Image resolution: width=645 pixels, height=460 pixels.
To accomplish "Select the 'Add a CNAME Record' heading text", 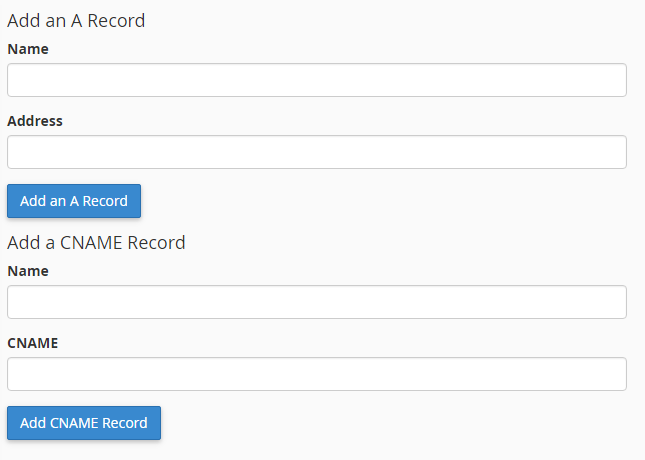I will tap(96, 243).
